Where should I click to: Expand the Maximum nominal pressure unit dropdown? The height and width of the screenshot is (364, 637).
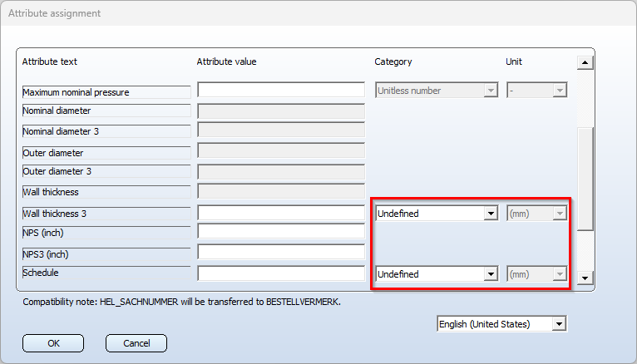click(x=536, y=91)
